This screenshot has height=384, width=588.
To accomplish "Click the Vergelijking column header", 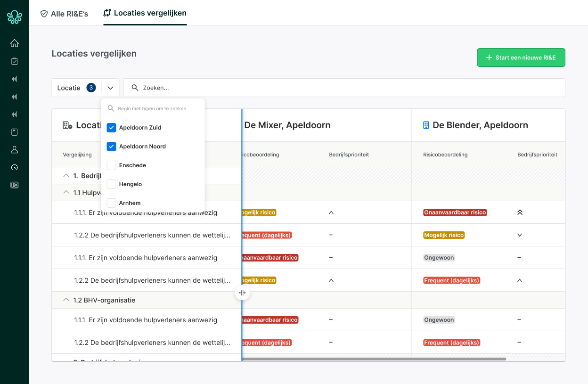I will coord(77,155).
